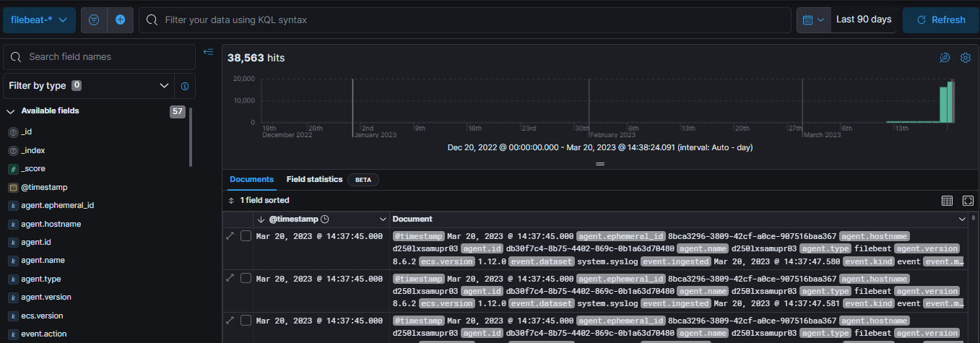The image size is (980, 343).
Task: Enter fullscreen mode for the documents table
Action: tap(968, 200)
